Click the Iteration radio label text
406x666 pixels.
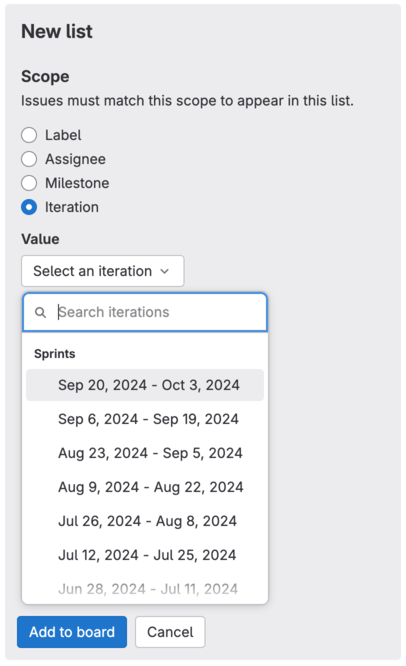72,207
